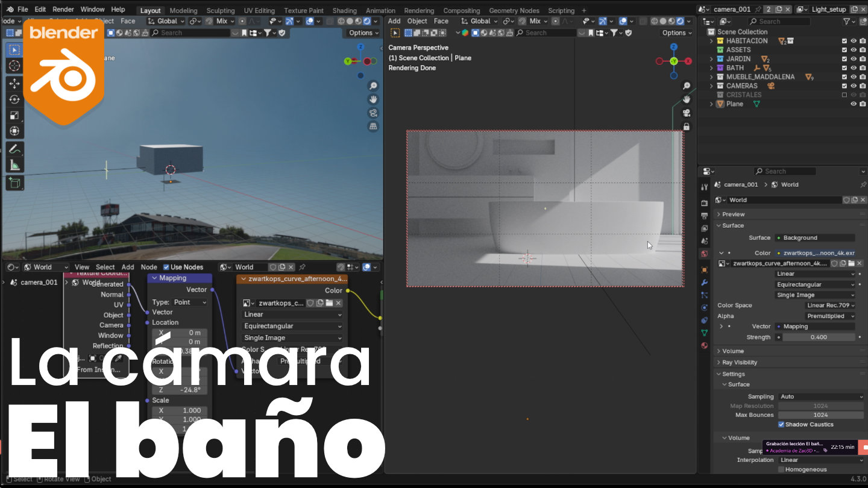
Task: Click the pin icon in Properties header
Action: 863,184
